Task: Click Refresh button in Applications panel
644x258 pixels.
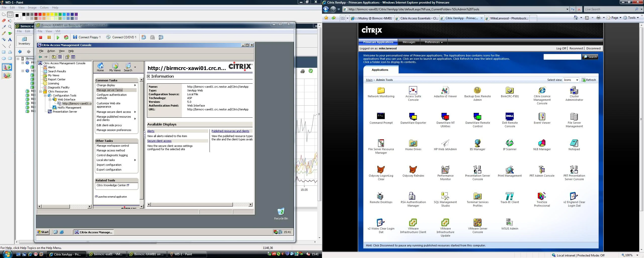Action: [x=589, y=80]
